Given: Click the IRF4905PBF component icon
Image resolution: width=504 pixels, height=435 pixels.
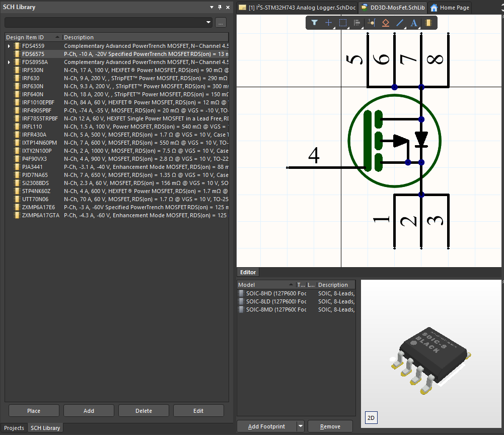Looking at the screenshot, I should 17,110.
